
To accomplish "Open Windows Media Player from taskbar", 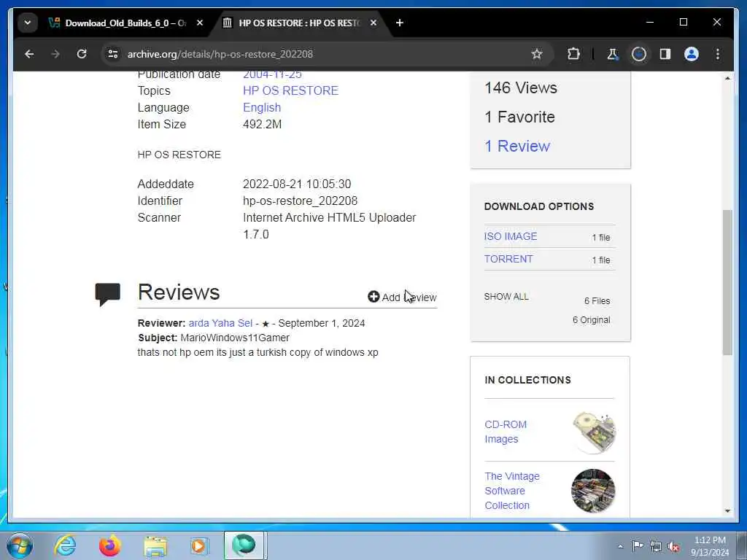I will pyautogui.click(x=200, y=545).
